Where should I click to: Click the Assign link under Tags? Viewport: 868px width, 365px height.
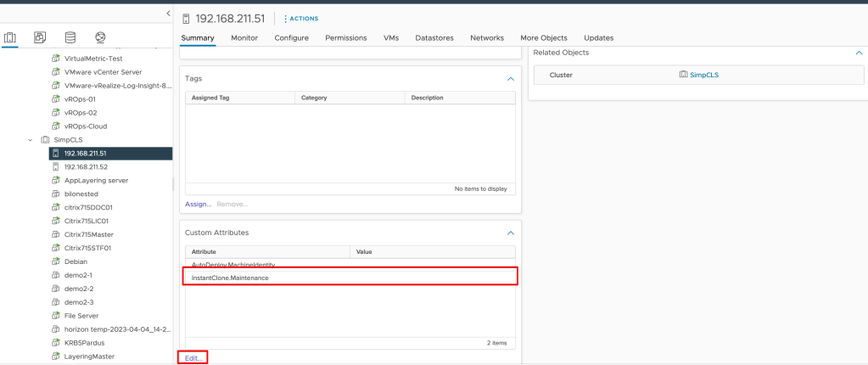(x=198, y=205)
